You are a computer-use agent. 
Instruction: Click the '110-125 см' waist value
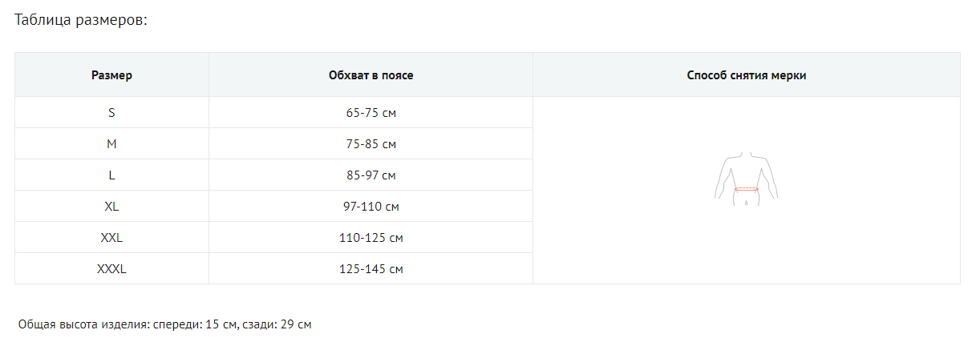click(x=371, y=238)
